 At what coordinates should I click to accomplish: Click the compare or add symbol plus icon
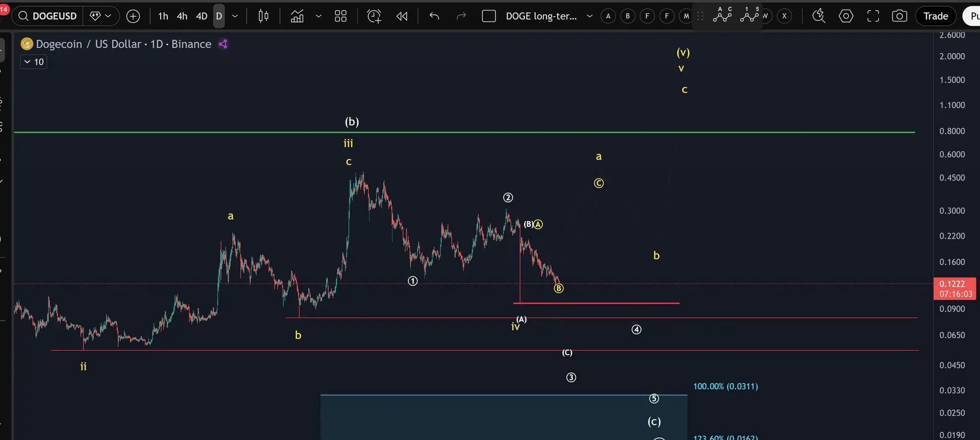click(x=133, y=16)
